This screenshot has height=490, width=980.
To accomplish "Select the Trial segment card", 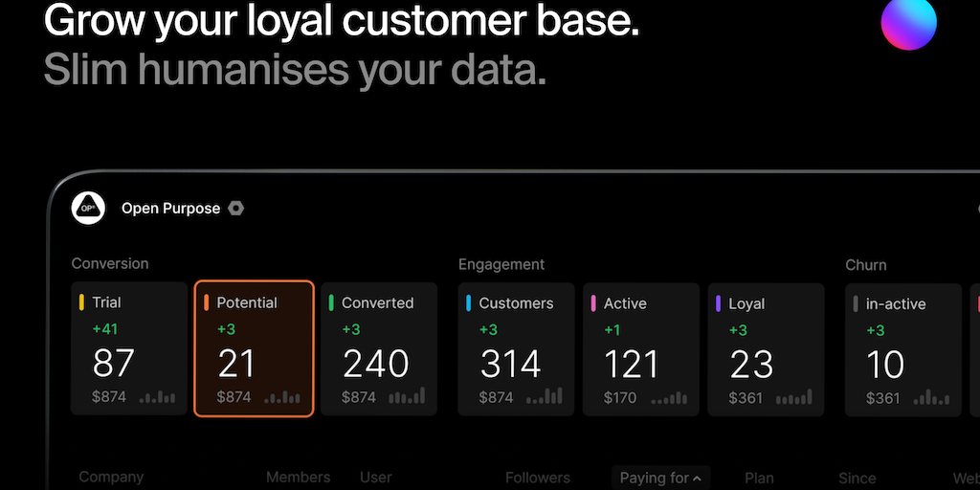I will pyautogui.click(x=129, y=348).
